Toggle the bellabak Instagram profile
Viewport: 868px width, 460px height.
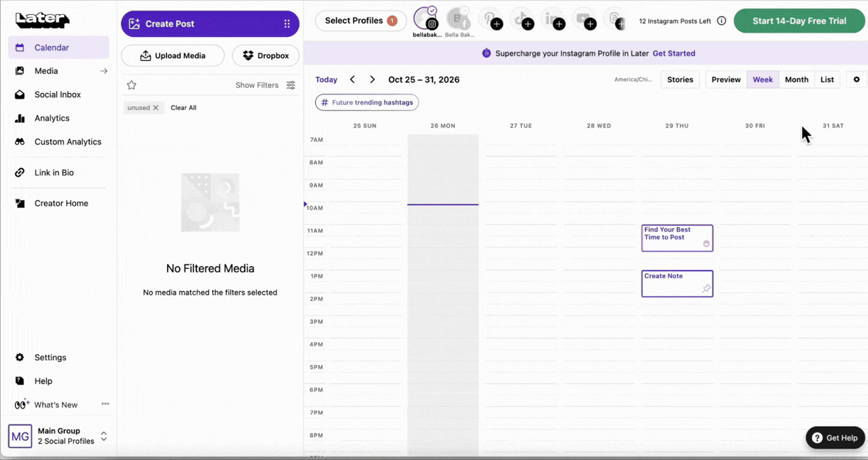pos(426,19)
